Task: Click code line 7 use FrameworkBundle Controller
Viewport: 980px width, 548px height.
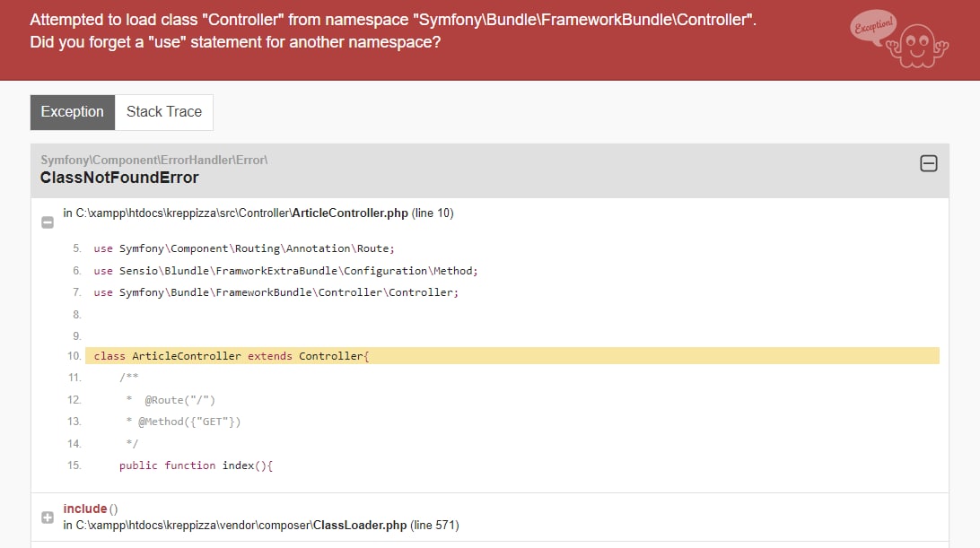Action: tap(276, 292)
